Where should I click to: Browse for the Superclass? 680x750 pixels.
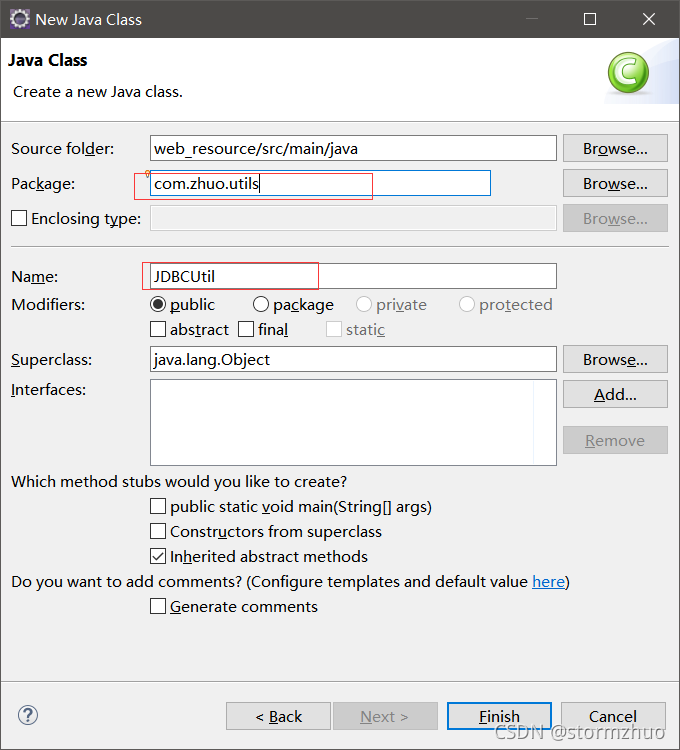[x=615, y=359]
